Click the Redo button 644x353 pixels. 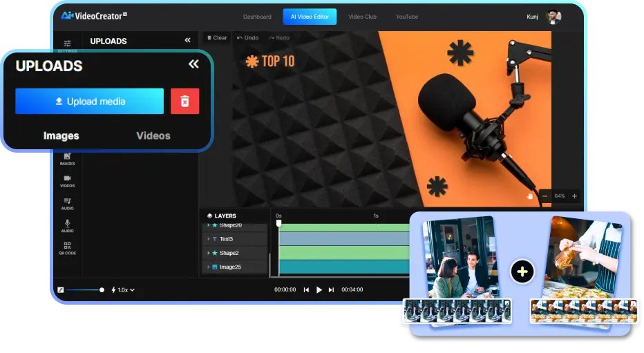click(x=279, y=38)
